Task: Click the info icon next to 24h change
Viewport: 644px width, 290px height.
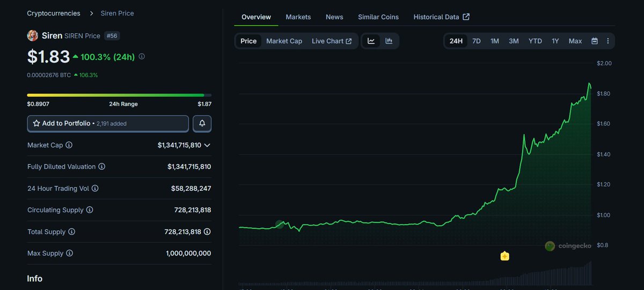Action: coord(142,56)
